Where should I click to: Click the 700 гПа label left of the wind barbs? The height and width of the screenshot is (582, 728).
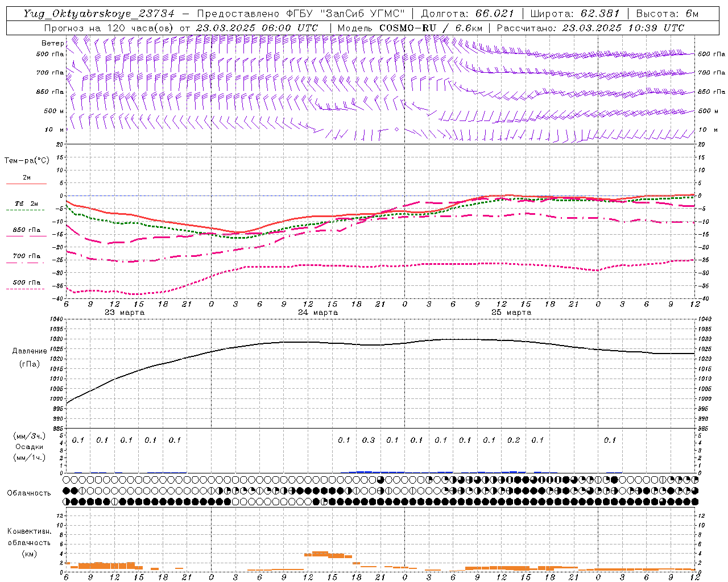click(50, 73)
